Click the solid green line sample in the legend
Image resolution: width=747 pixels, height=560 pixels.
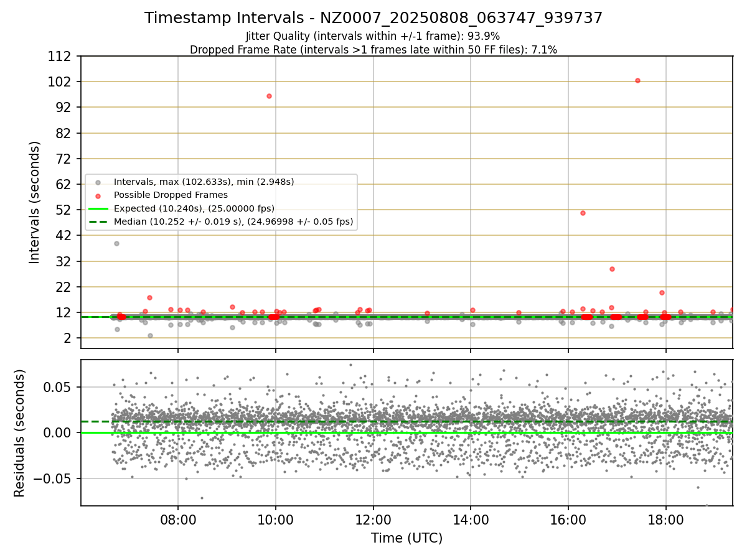click(x=98, y=208)
